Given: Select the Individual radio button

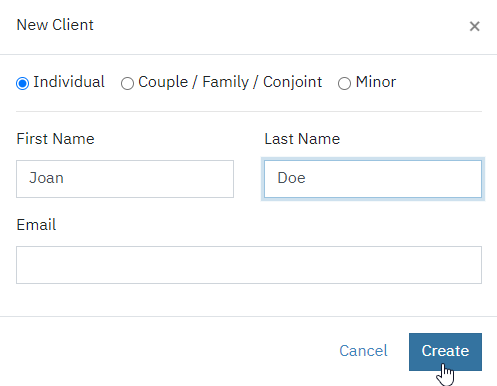Looking at the screenshot, I should pyautogui.click(x=22, y=83).
